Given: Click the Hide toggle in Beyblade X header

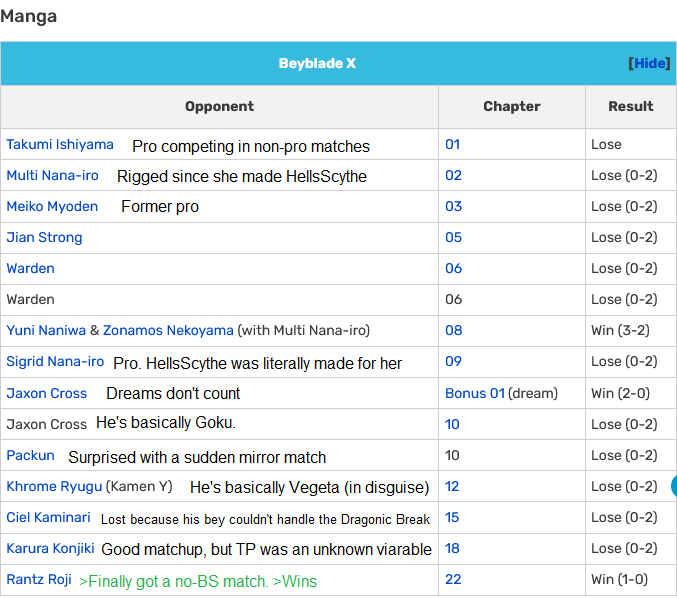Looking at the screenshot, I should point(650,63).
